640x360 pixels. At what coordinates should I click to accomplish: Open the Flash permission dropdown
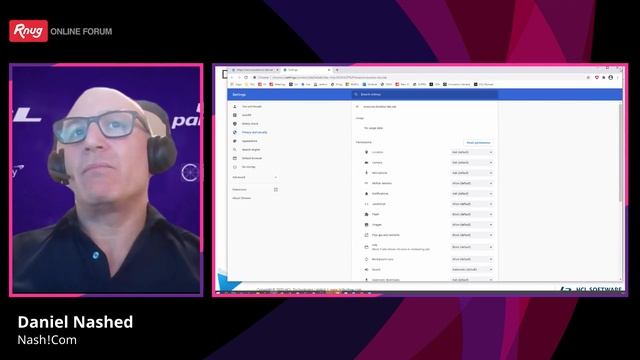472,214
